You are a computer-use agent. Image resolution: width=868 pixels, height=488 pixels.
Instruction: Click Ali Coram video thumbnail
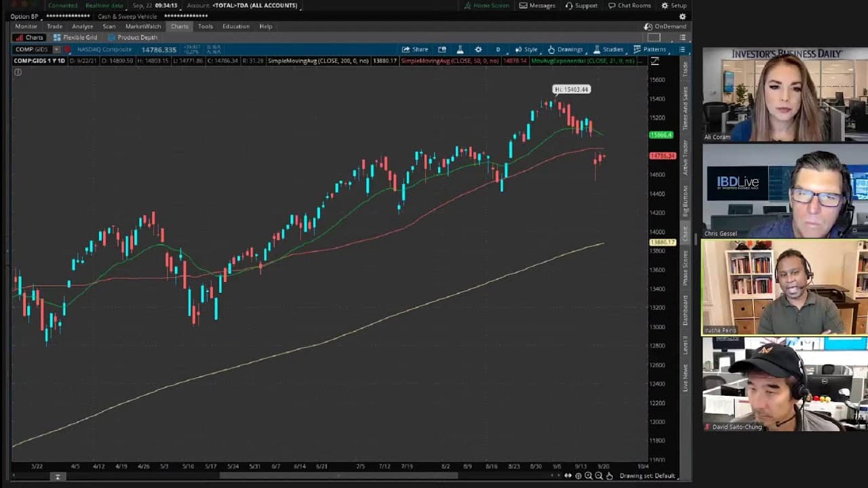tap(785, 95)
